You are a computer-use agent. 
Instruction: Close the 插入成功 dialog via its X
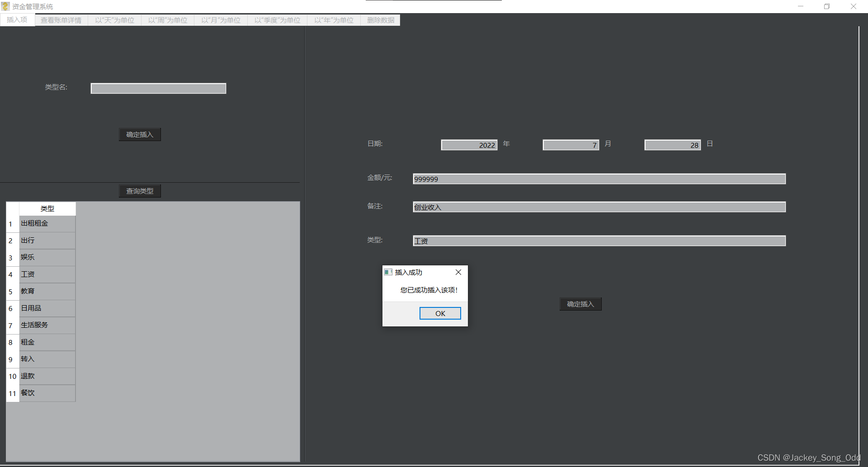coord(458,272)
